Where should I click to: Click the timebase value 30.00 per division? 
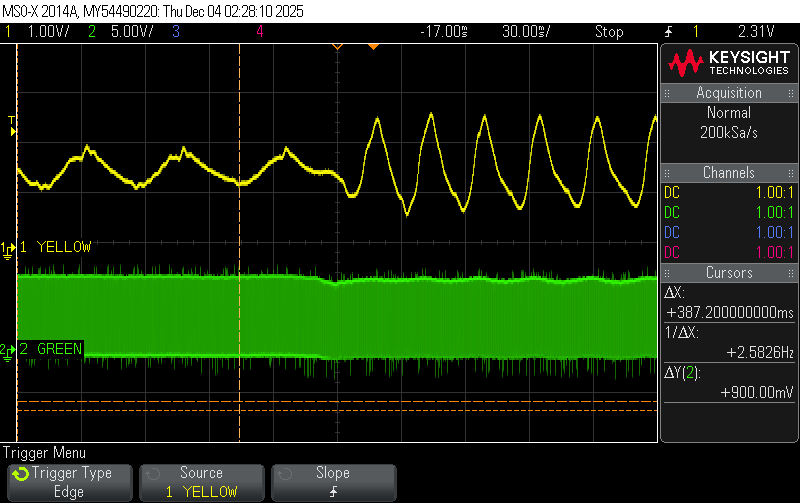(526, 32)
